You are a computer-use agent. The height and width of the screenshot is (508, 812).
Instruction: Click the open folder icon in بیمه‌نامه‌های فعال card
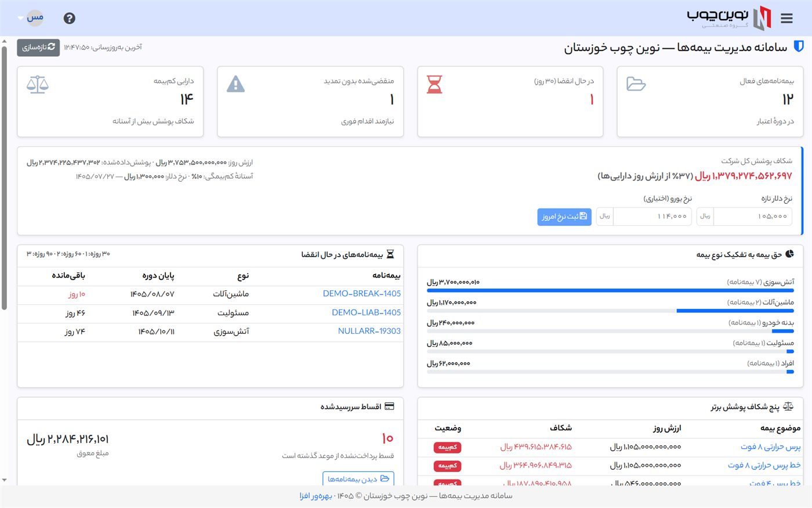[636, 84]
